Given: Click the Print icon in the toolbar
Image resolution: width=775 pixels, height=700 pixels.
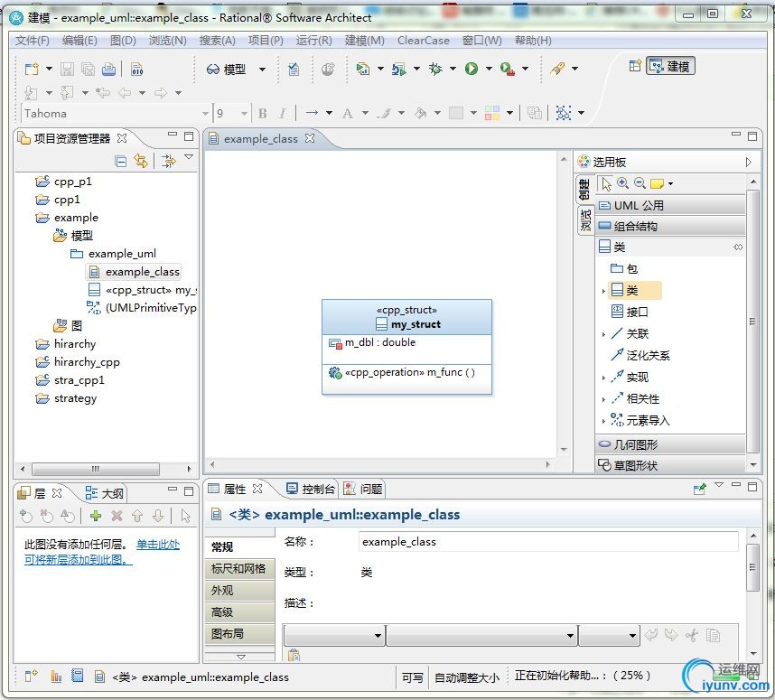Looking at the screenshot, I should tap(108, 70).
